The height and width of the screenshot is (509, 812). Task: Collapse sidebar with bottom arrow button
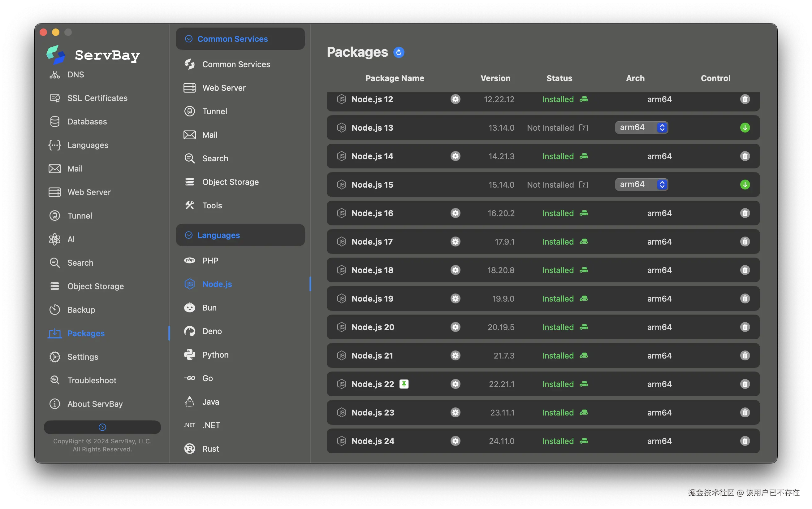tap(102, 427)
